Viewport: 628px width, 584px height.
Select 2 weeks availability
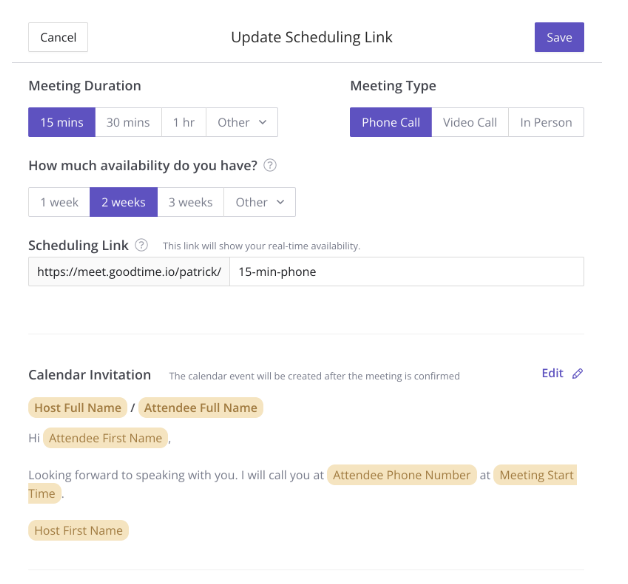(x=123, y=202)
